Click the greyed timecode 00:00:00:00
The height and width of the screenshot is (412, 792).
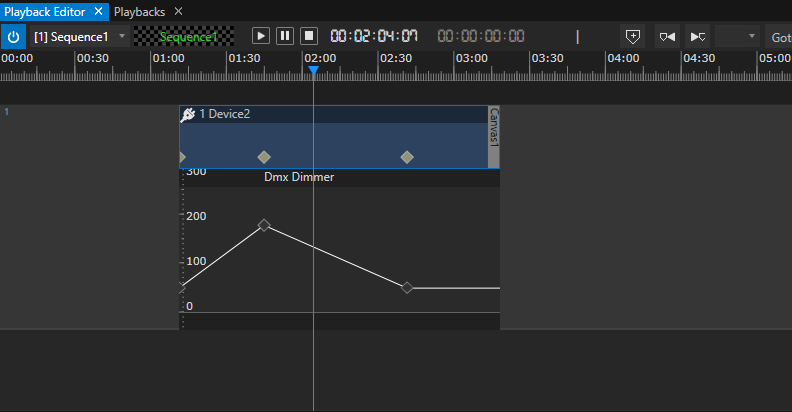click(x=481, y=36)
